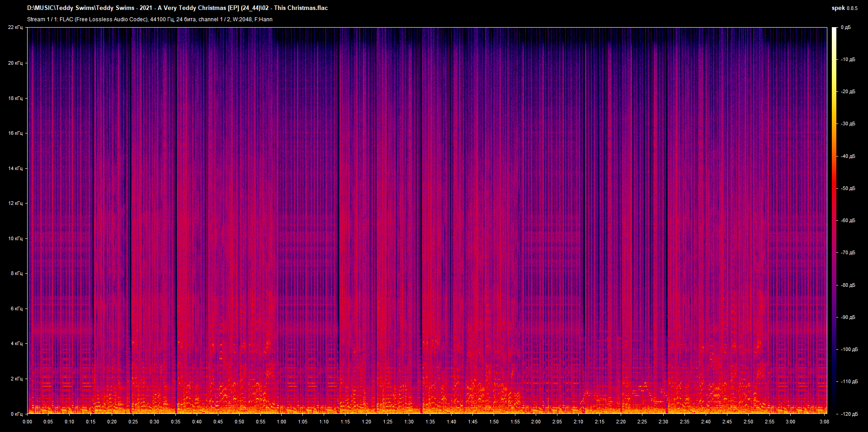The image size is (868, 432).
Task: Click the -20 дБ level label
Action: click(x=847, y=91)
